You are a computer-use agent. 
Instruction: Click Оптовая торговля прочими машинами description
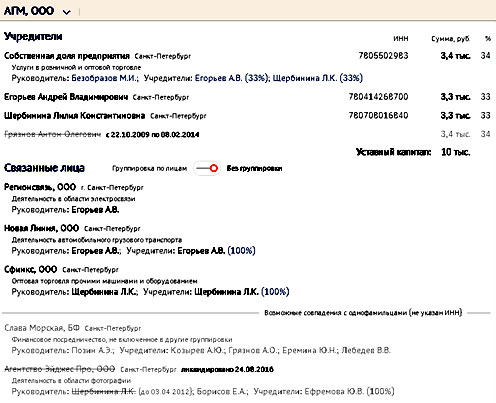tap(104, 281)
